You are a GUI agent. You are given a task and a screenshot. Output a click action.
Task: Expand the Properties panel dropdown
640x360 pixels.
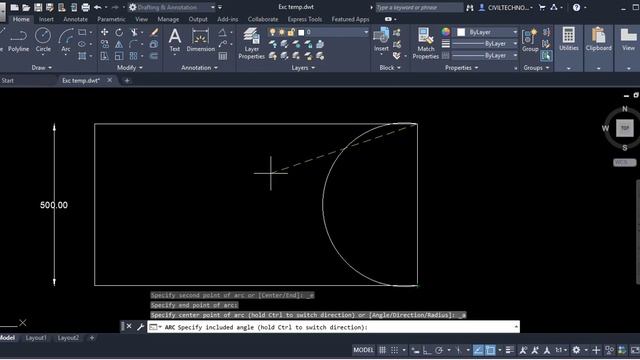(x=462, y=68)
